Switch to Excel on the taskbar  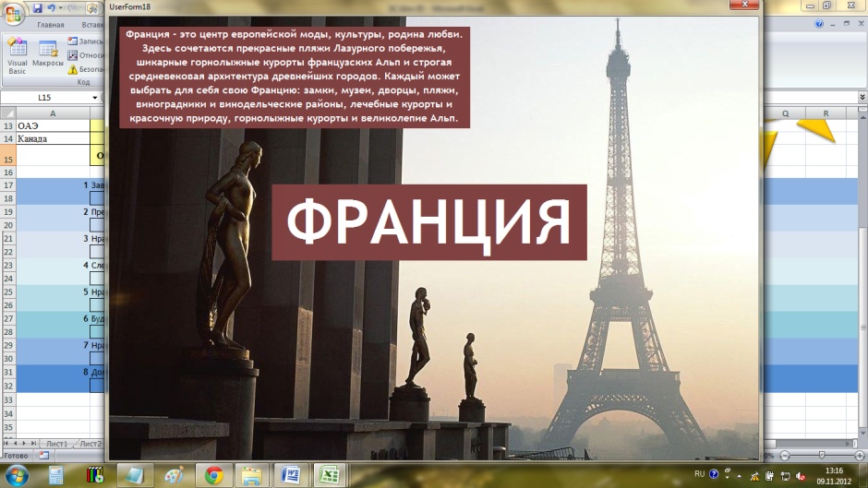330,475
